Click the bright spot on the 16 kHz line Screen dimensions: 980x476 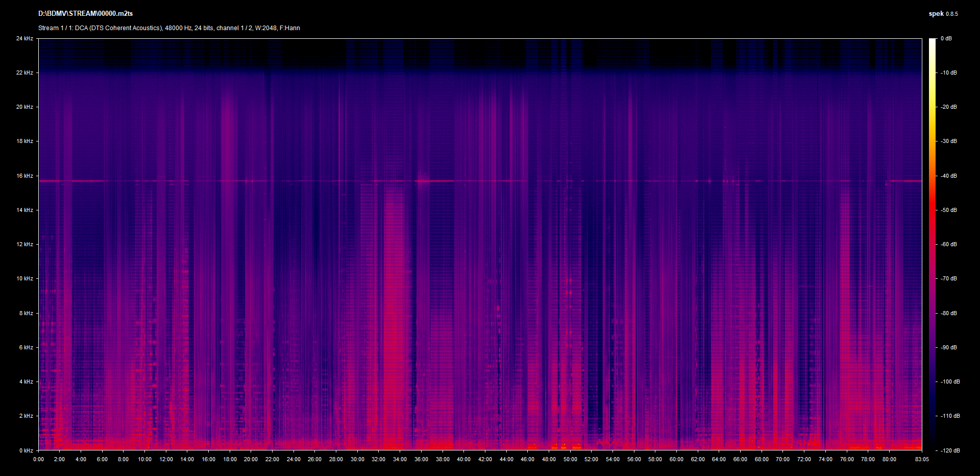tap(422, 181)
